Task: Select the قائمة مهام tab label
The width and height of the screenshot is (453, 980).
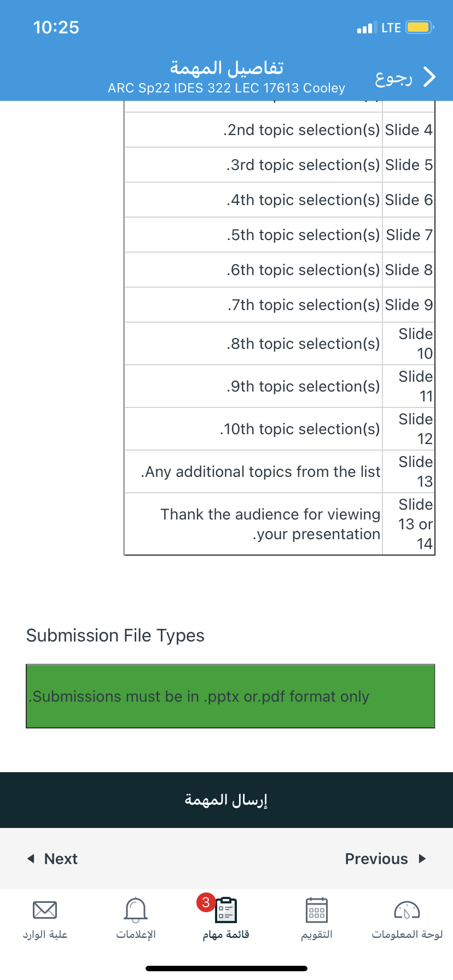Action: pyautogui.click(x=226, y=934)
